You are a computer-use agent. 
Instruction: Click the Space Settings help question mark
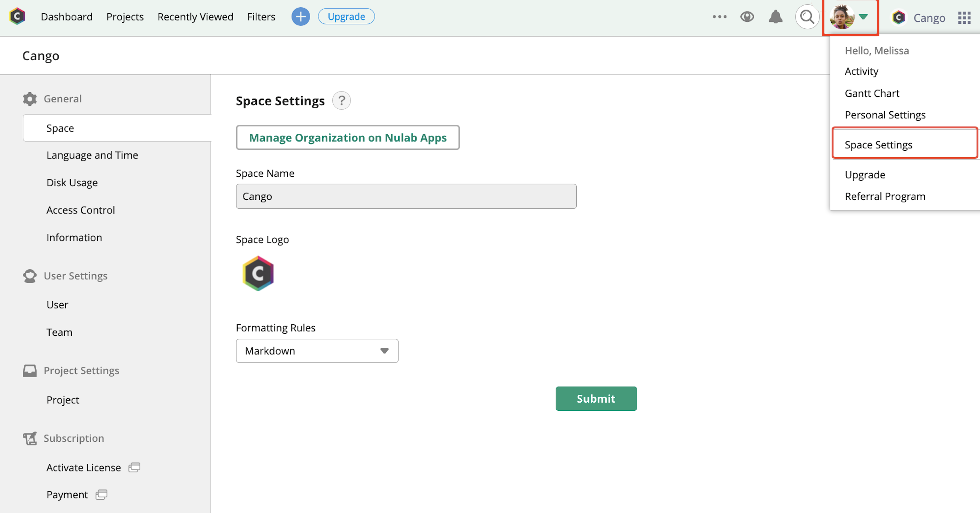point(342,101)
